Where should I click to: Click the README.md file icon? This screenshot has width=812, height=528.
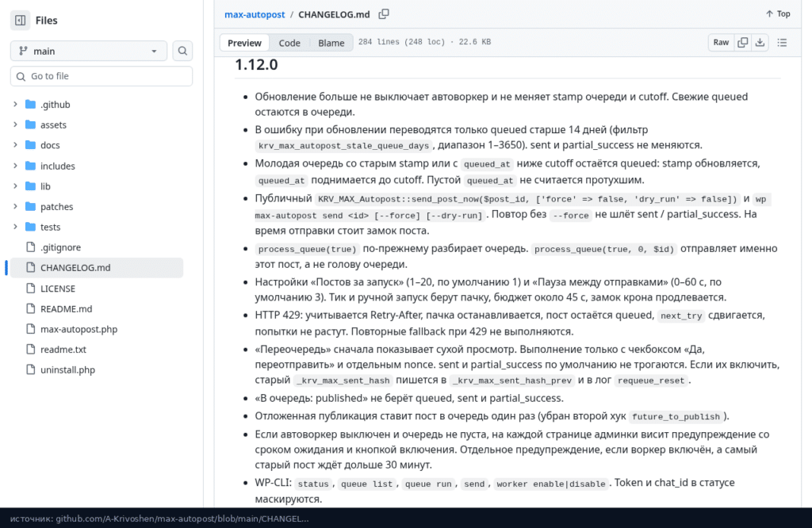pos(31,308)
